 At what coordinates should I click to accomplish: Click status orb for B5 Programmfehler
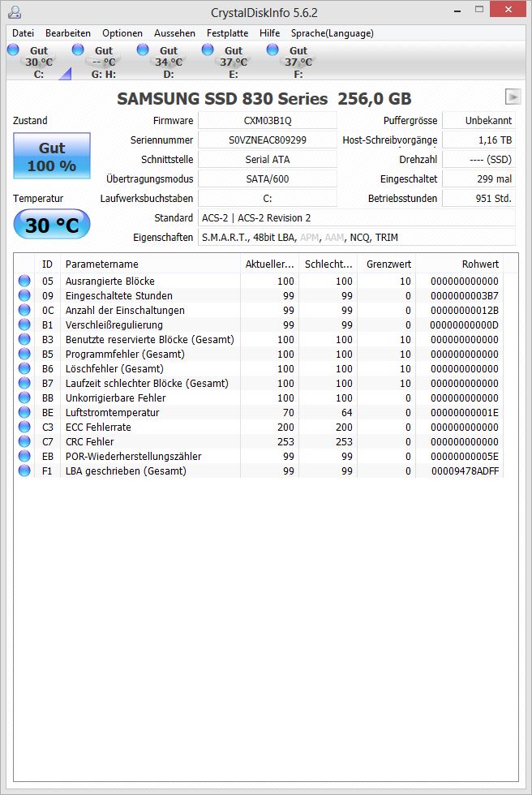pyautogui.click(x=24, y=354)
